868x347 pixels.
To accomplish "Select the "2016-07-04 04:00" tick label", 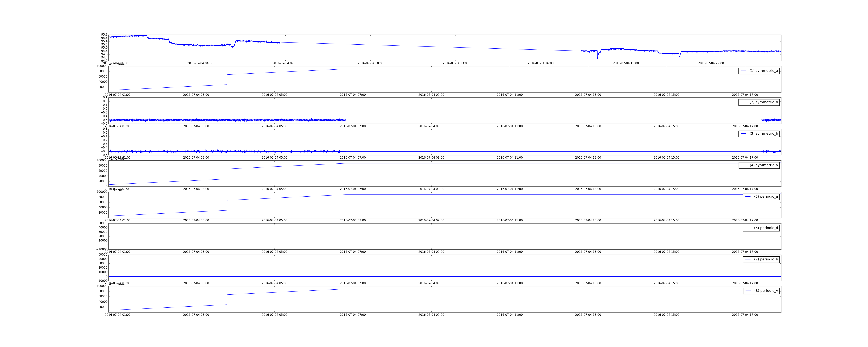I will tap(200, 63).
